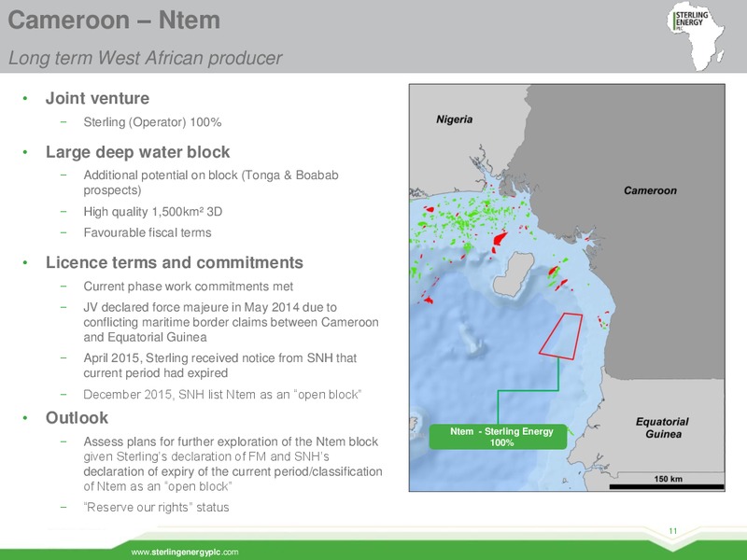Select the 'April 2015, Sterling received notice' bullet
The image size is (747, 560).
[x=220, y=365]
